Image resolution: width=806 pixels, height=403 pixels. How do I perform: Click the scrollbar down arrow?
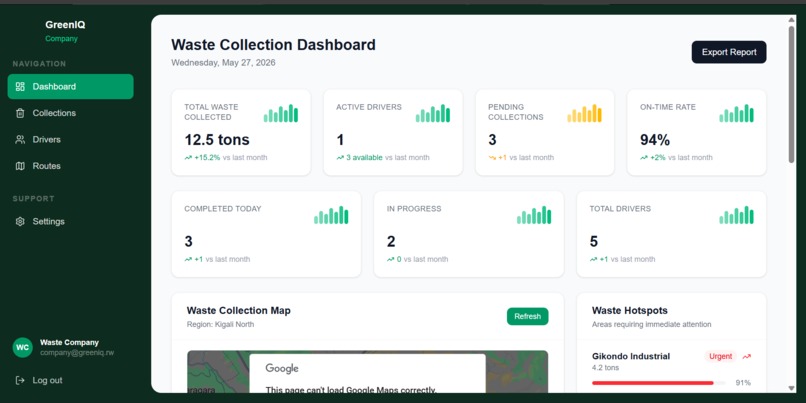click(x=792, y=388)
